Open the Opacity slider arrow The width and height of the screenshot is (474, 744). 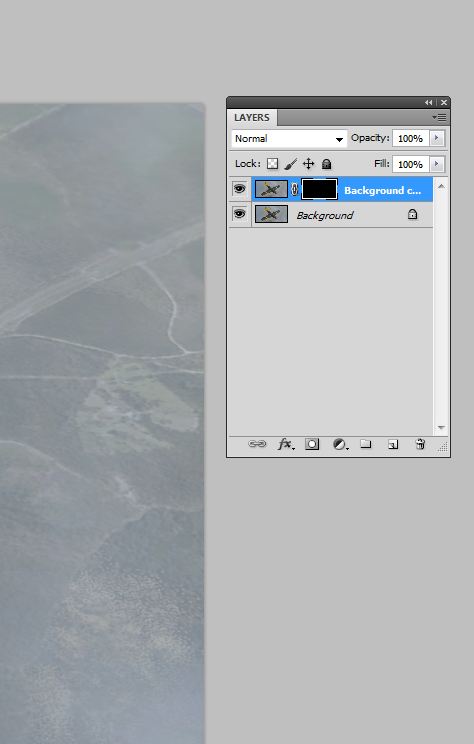[x=437, y=138]
